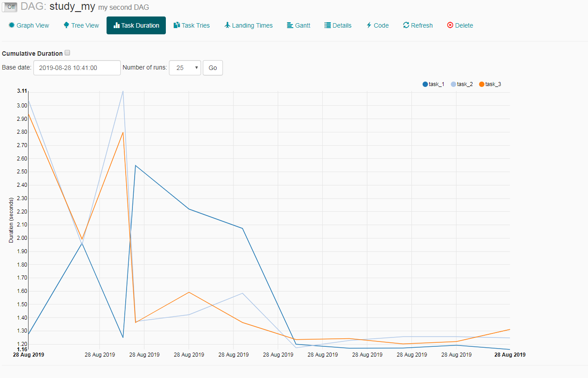Refresh the DAG

coord(418,25)
